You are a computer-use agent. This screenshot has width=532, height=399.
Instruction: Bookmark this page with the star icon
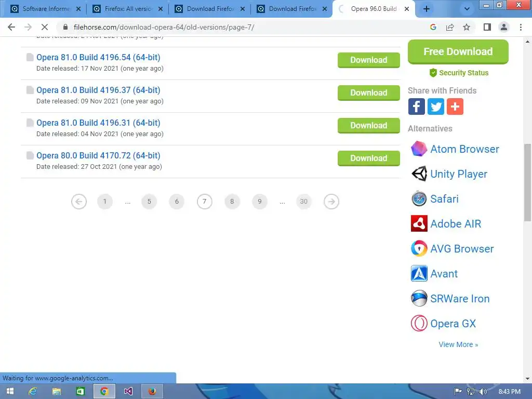(x=467, y=27)
